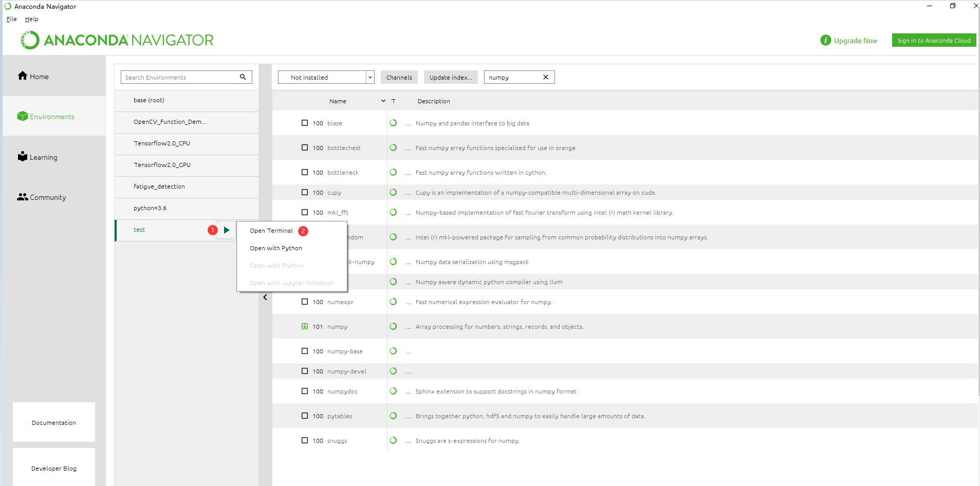Click the green play arrow for test environment
The image size is (980, 486).
(227, 230)
